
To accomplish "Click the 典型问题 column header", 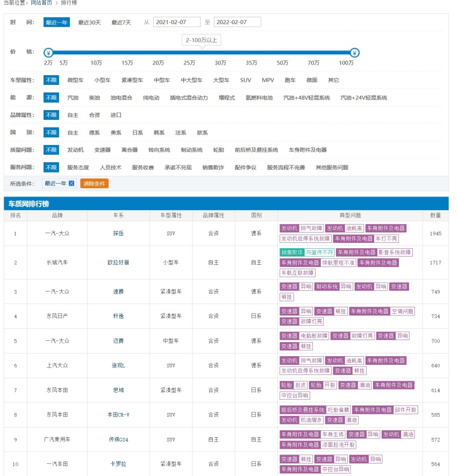I will (x=350, y=215).
